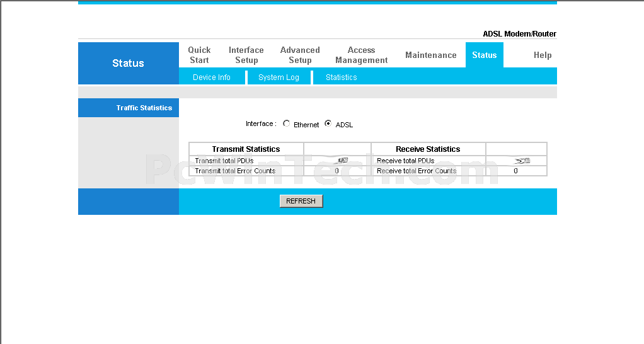Click the Transmit total Error Counts label
This screenshot has height=344, width=644.
point(235,171)
